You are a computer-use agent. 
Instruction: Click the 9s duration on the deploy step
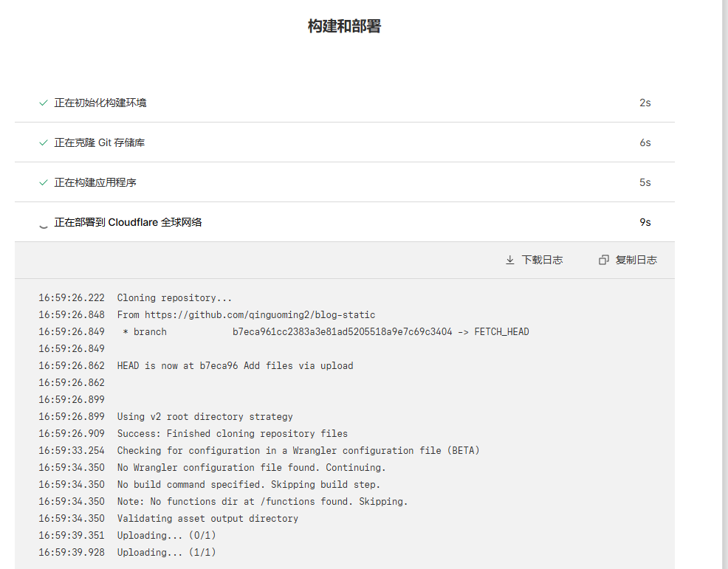645,222
